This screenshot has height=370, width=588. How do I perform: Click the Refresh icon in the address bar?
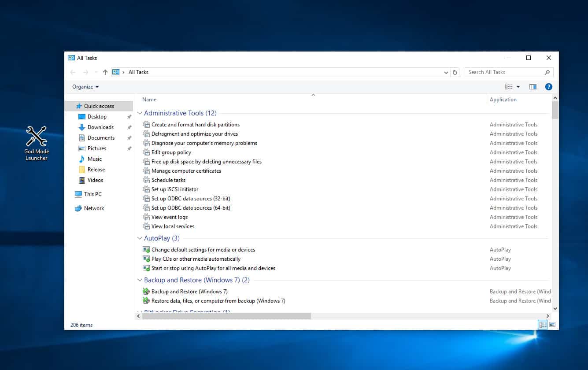point(455,72)
